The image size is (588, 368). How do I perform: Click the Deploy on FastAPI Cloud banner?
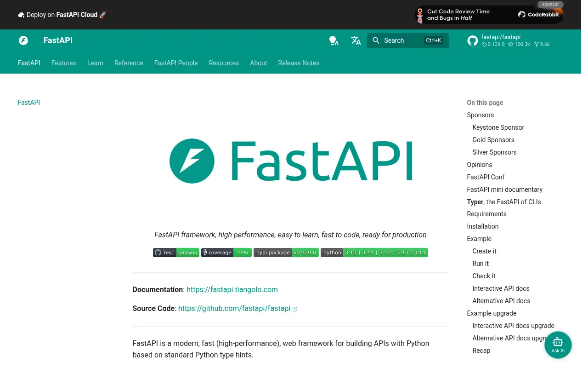click(x=62, y=15)
